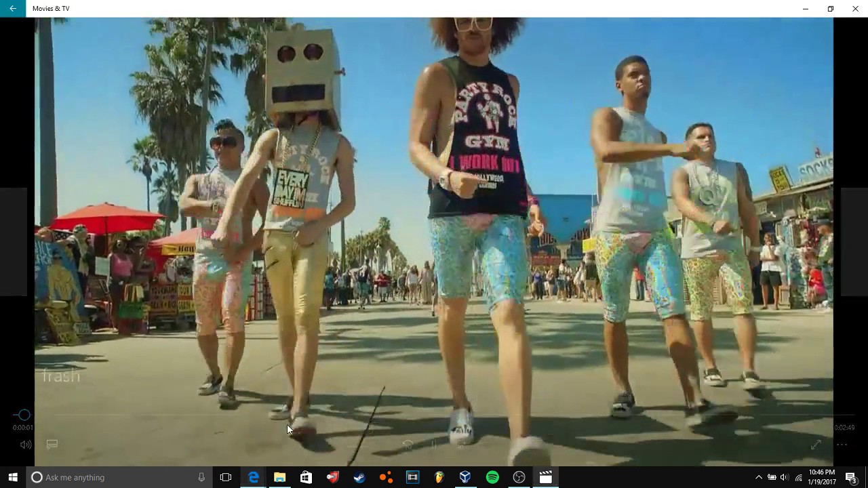The image size is (868, 488).
Task: Mute the video with the volume speaker icon
Action: [x=26, y=445]
